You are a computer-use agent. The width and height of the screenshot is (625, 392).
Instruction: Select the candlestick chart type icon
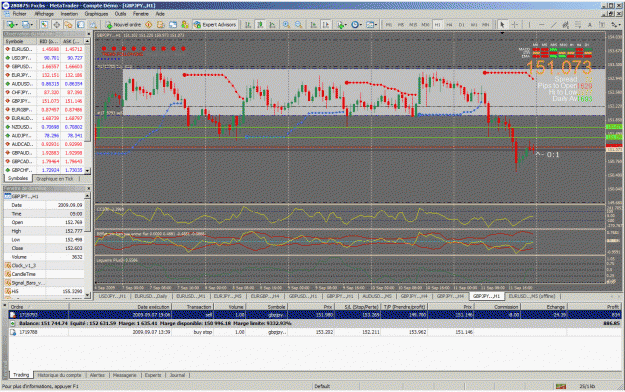260,25
